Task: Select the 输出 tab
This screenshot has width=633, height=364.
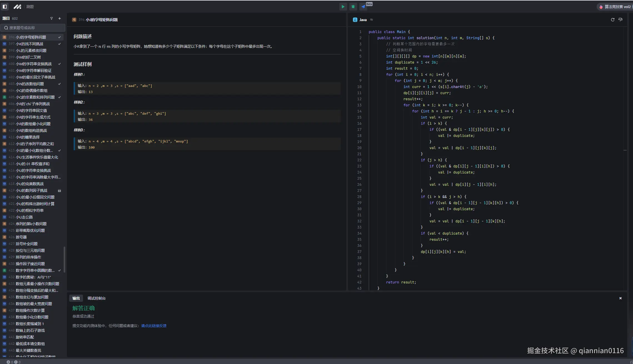Action: (x=76, y=298)
